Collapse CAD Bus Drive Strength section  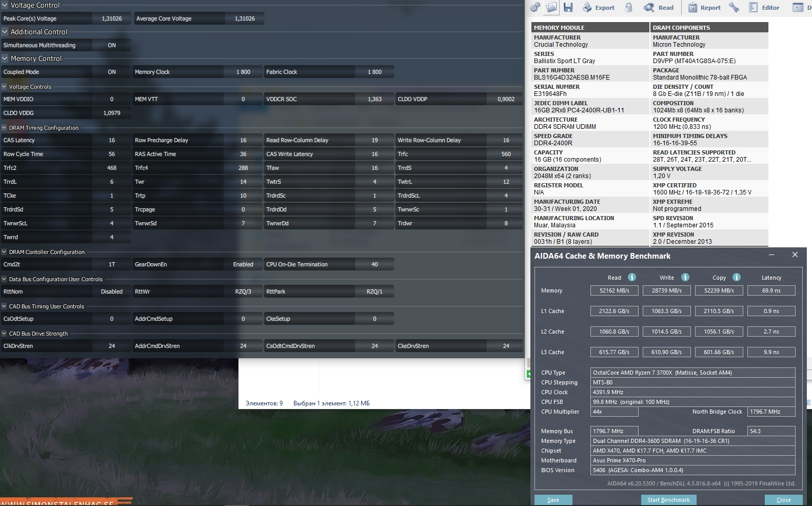(x=4, y=334)
